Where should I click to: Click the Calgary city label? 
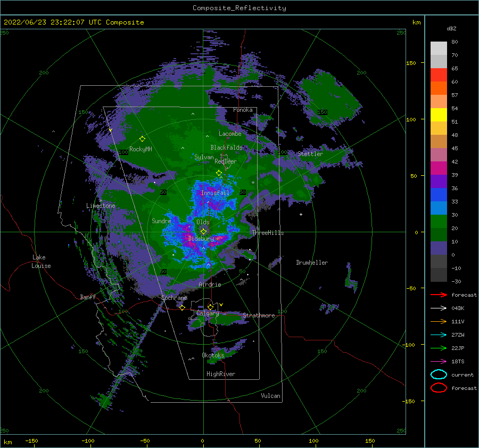[x=208, y=313]
